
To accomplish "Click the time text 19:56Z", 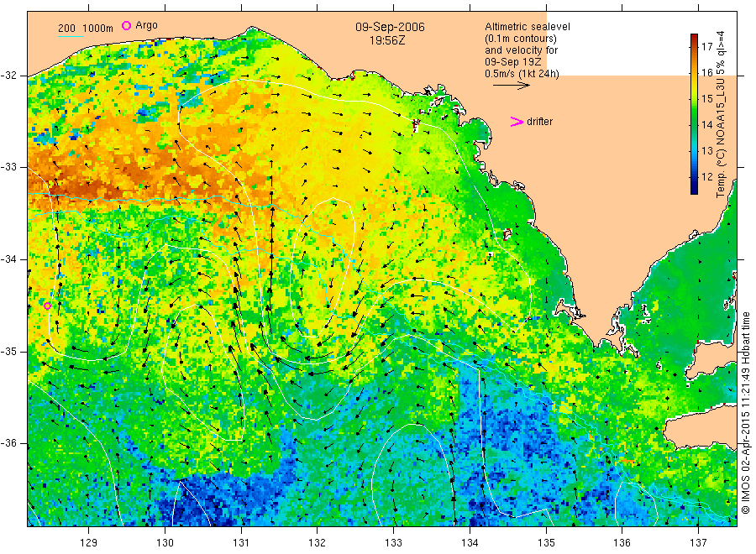I will coord(387,41).
